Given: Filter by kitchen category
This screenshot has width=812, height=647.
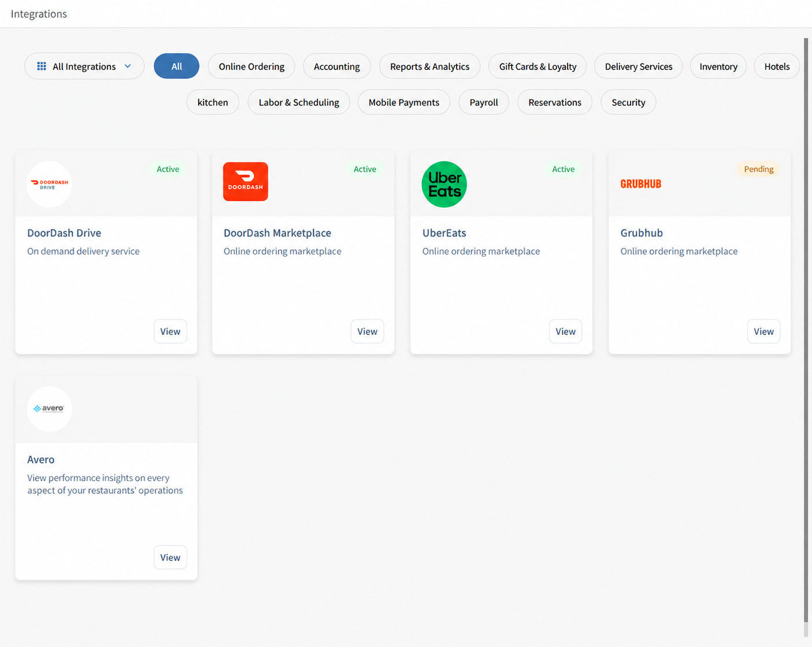Looking at the screenshot, I should 213,102.
